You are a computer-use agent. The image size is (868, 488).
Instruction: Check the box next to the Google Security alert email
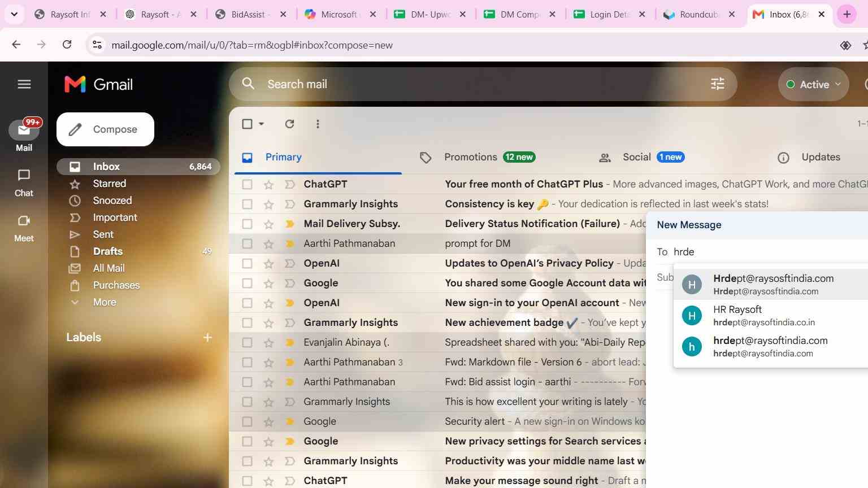point(247,421)
